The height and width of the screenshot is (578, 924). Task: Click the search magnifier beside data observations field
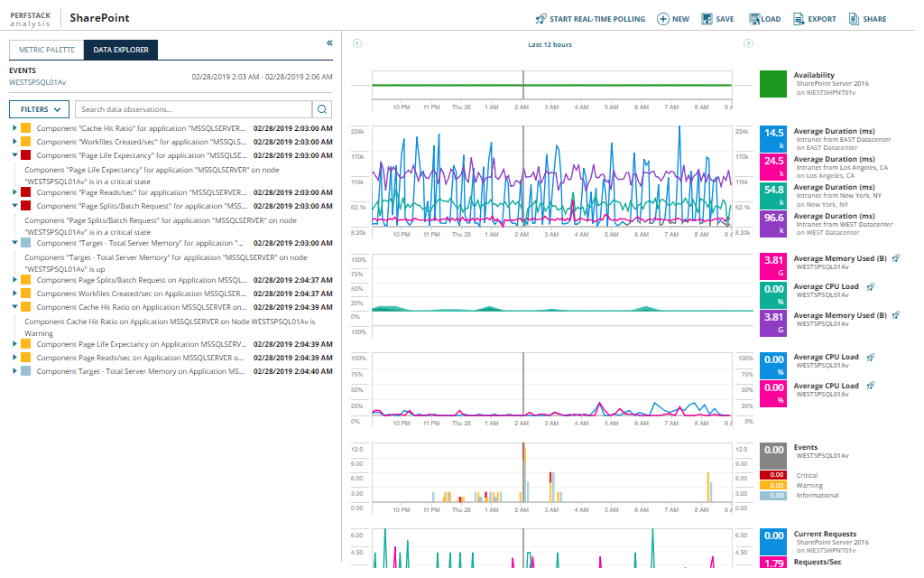[322, 108]
